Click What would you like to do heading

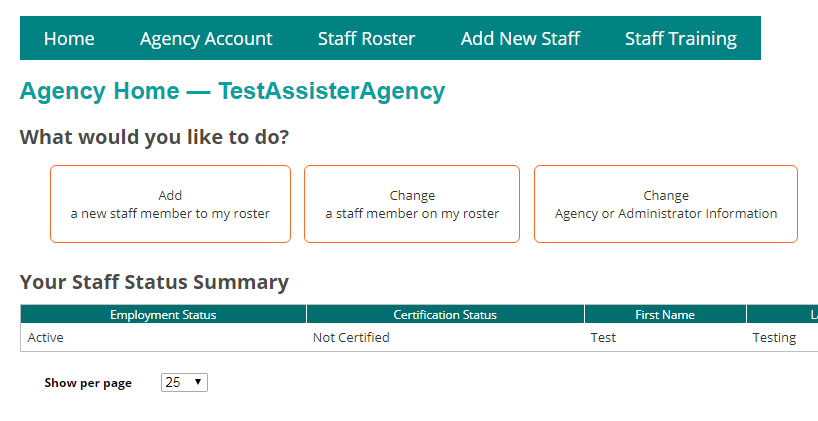pos(161,138)
